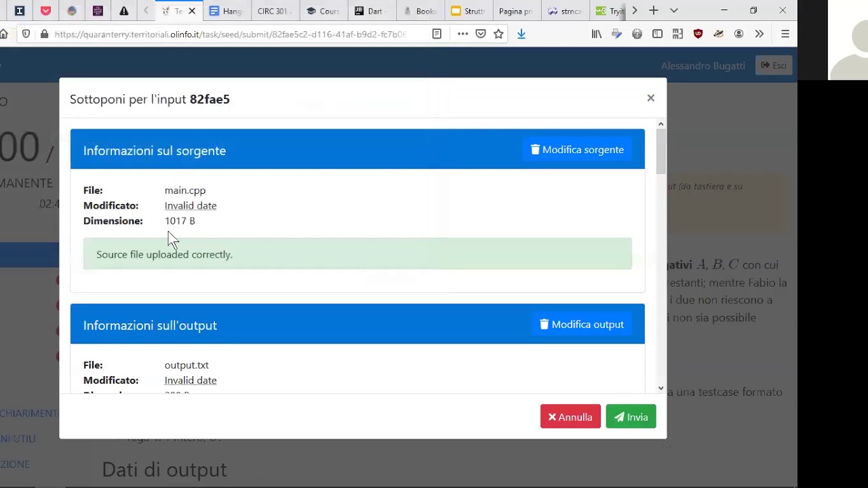Screen dimensions: 868x488
Task: Click the URL address bar
Action: click(231, 34)
